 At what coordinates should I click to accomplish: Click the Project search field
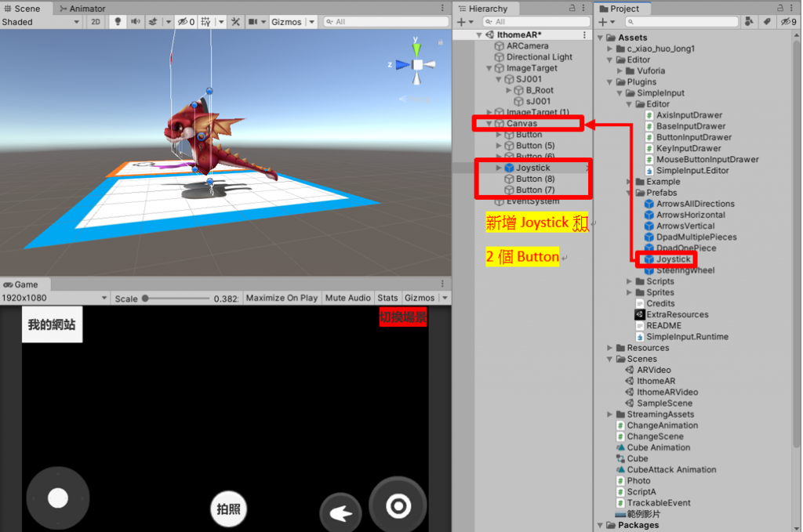[x=681, y=21]
